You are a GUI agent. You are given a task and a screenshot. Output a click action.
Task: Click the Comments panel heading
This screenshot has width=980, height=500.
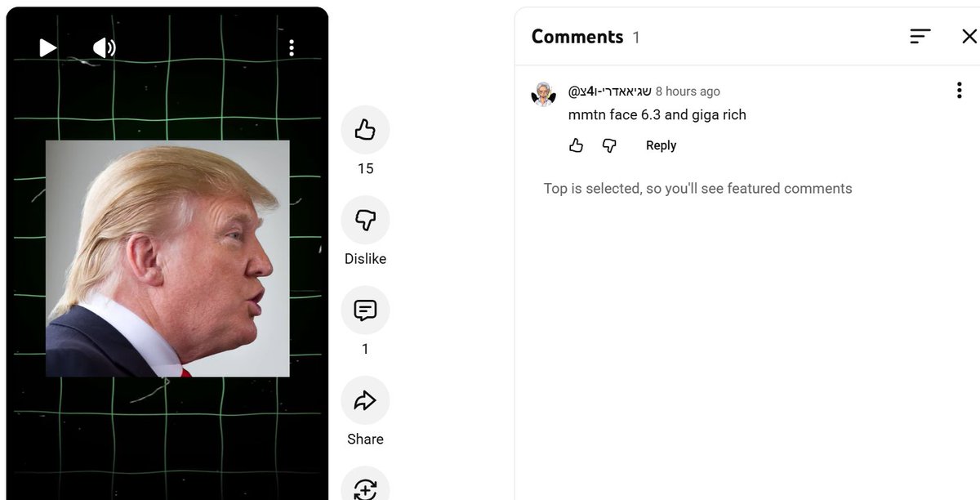coord(577,37)
